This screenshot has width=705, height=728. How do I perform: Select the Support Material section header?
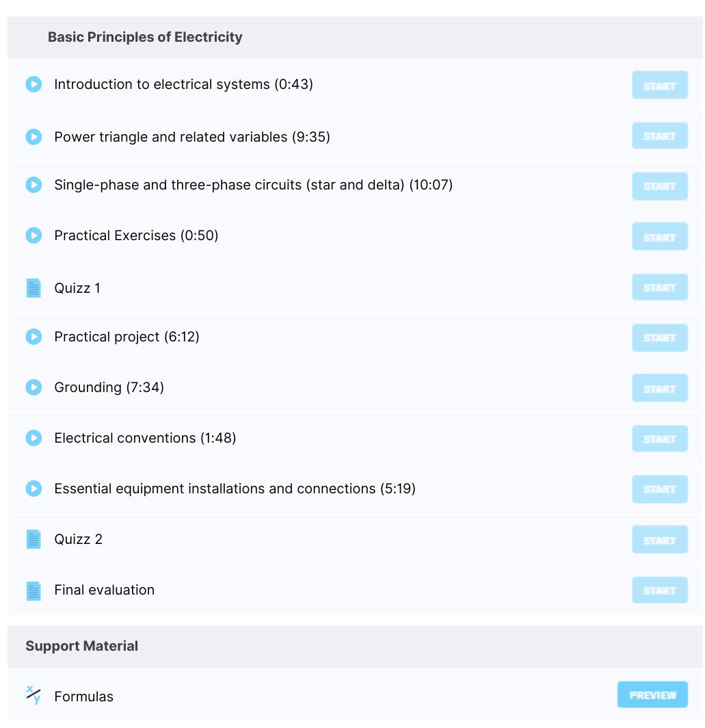pyautogui.click(x=81, y=646)
